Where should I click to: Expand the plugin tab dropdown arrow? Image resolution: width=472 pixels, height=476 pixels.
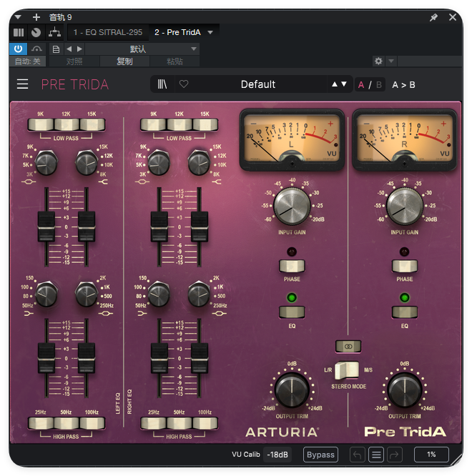210,32
